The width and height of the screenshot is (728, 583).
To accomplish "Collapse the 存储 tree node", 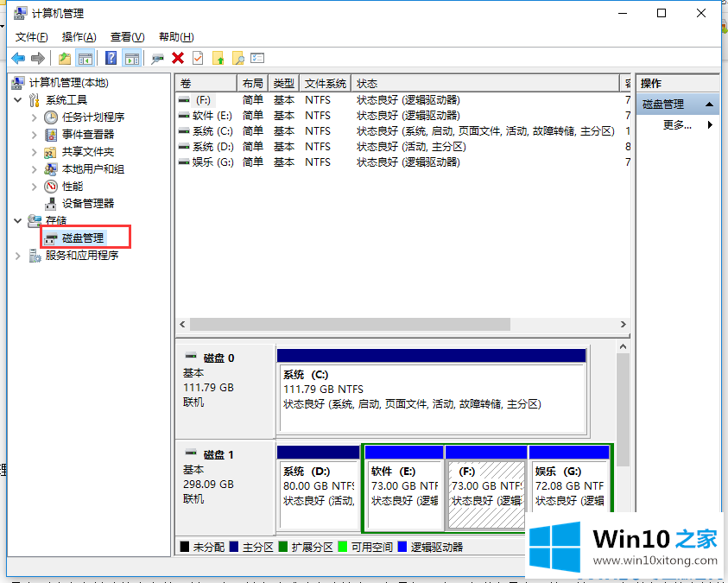I will tap(18, 221).
